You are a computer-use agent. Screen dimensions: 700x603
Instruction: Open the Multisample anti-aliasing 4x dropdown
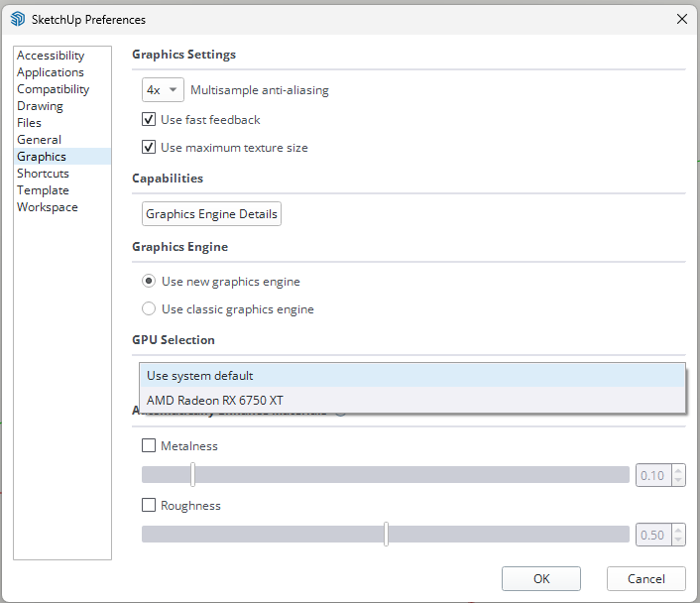pos(163,90)
